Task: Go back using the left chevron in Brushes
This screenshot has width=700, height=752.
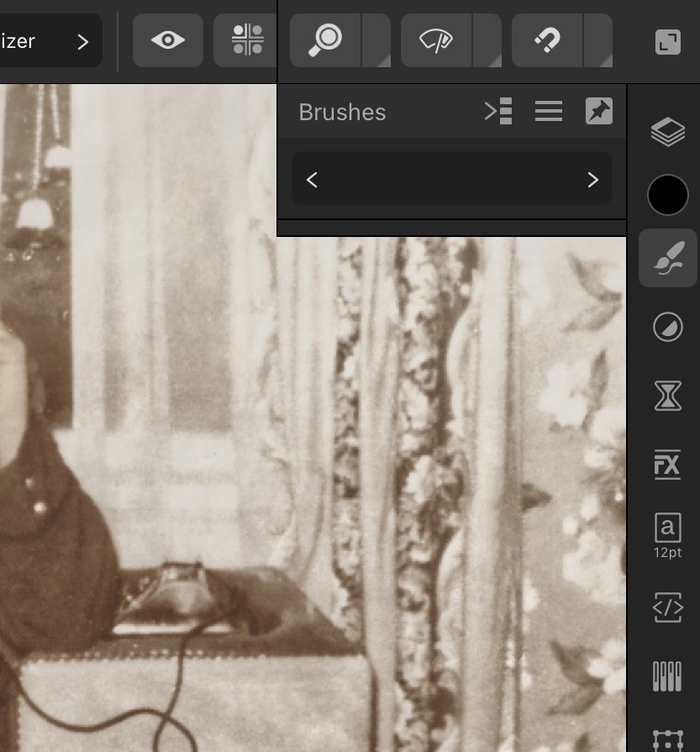Action: point(312,179)
